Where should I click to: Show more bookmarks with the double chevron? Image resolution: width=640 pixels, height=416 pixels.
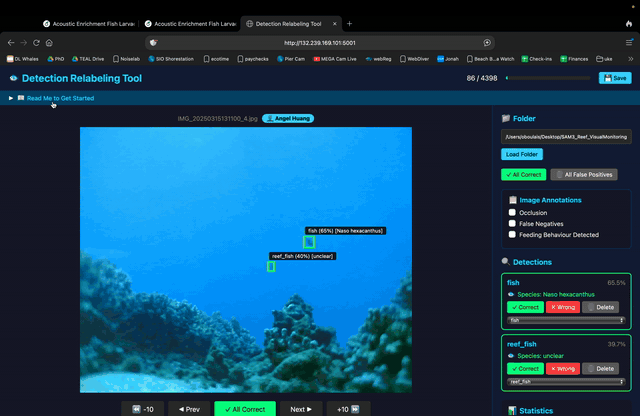pos(631,59)
